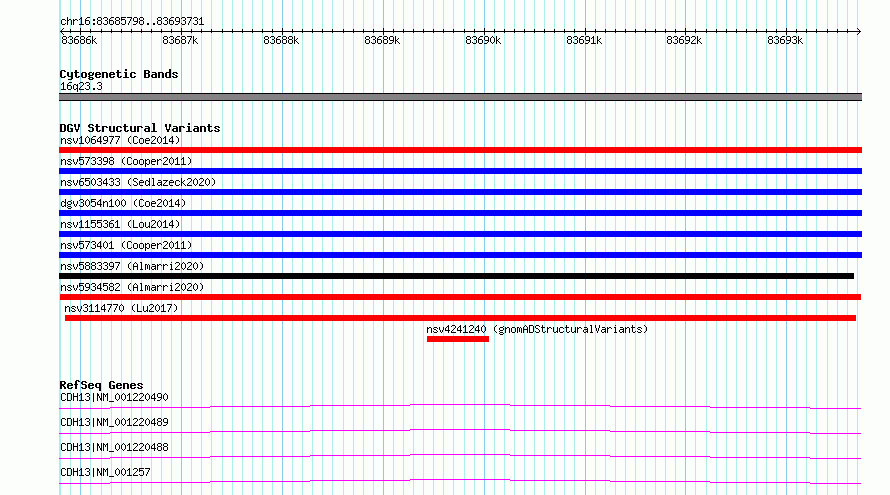Image resolution: width=890 pixels, height=495 pixels.
Task: Click the 83687k ruler position
Action: 180,40
